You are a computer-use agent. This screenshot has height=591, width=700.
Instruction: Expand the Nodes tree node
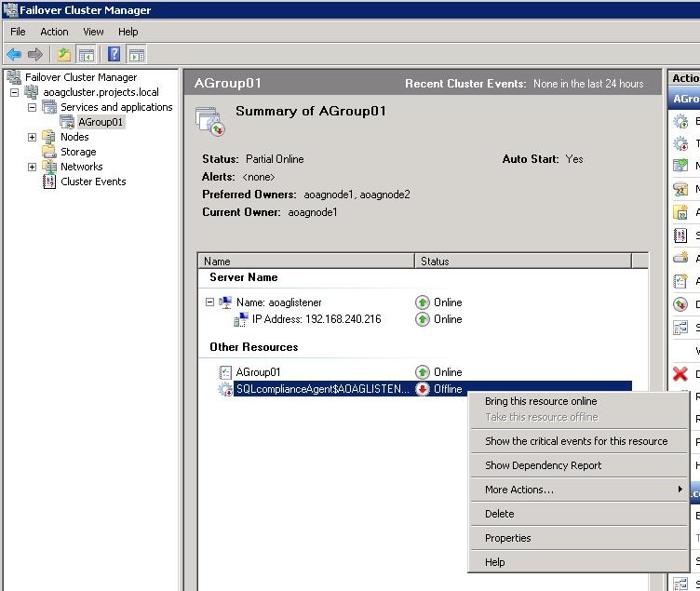pyautogui.click(x=32, y=137)
